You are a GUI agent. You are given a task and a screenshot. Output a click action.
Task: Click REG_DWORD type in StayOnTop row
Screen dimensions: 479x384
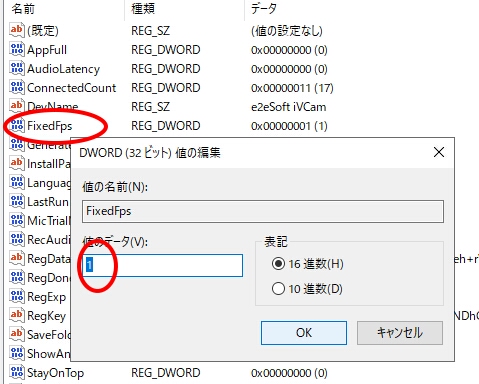pyautogui.click(x=166, y=373)
